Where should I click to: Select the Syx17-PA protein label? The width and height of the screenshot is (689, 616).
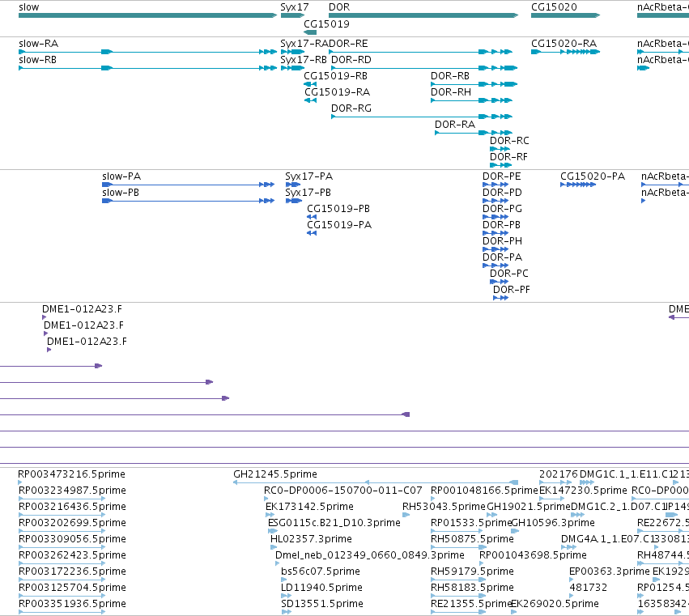click(x=309, y=176)
